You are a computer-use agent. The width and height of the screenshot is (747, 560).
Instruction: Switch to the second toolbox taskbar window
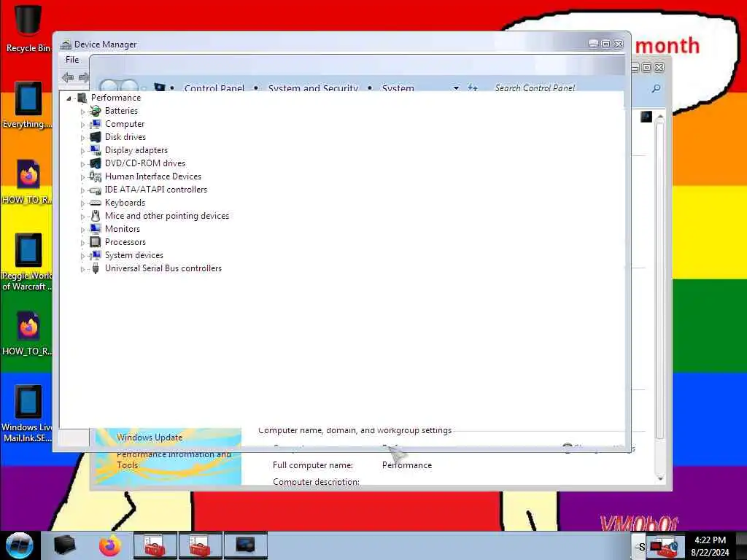[x=200, y=545]
